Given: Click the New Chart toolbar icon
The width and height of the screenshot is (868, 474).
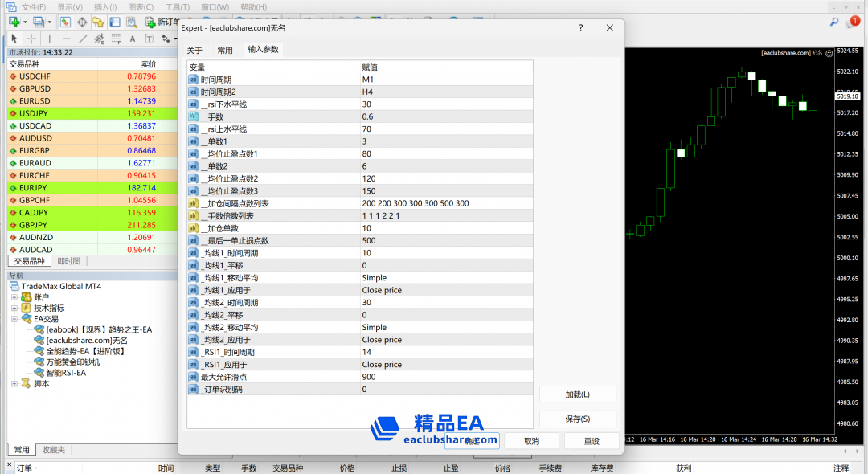Looking at the screenshot, I should click(14, 22).
